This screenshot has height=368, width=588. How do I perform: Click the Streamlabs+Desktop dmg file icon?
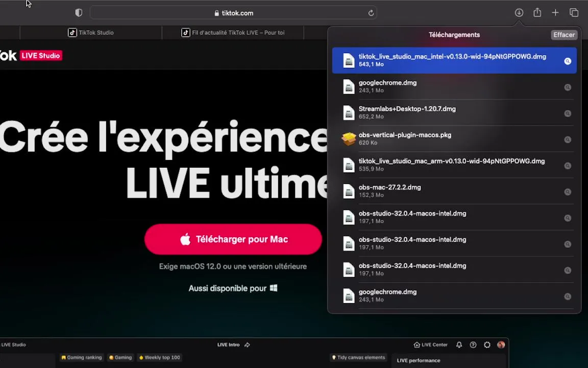coord(349,112)
